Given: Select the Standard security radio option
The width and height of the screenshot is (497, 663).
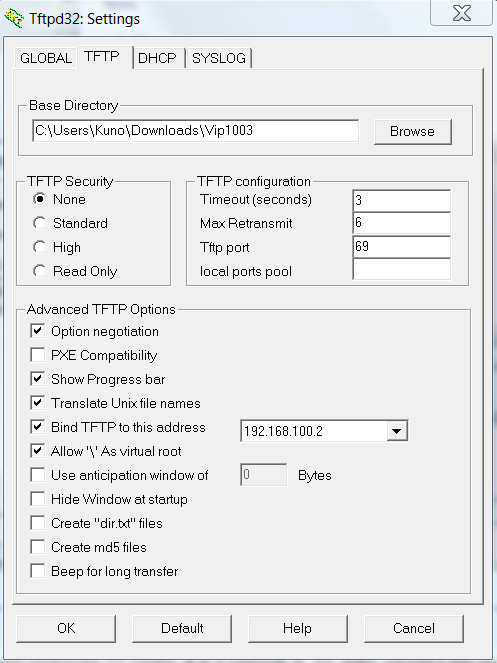Looking at the screenshot, I should point(40,223).
